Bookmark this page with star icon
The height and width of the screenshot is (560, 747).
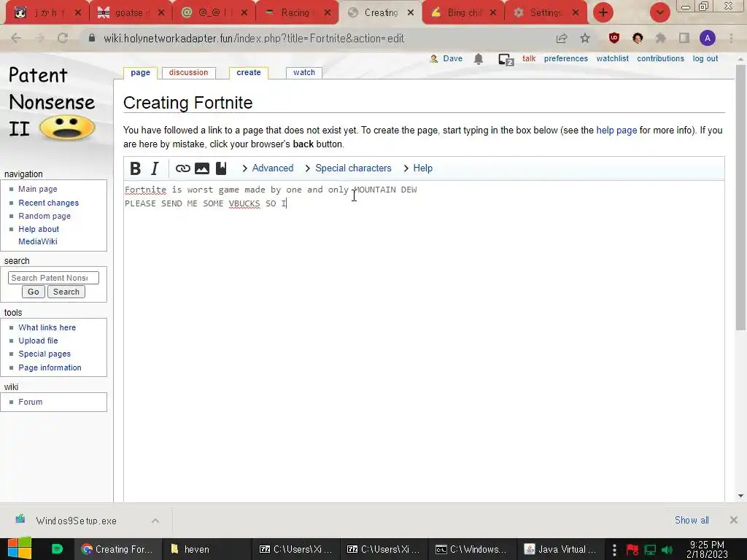[585, 38]
